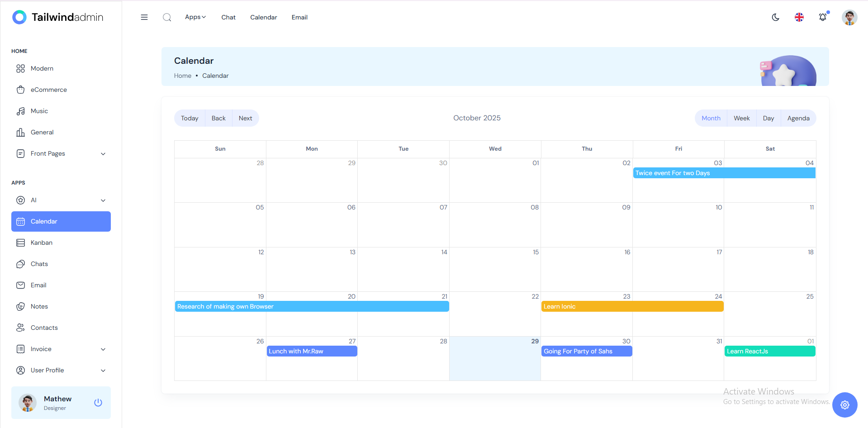Image resolution: width=868 pixels, height=428 pixels.
Task: Click the Notes icon in sidebar
Action: pyautogui.click(x=21, y=306)
